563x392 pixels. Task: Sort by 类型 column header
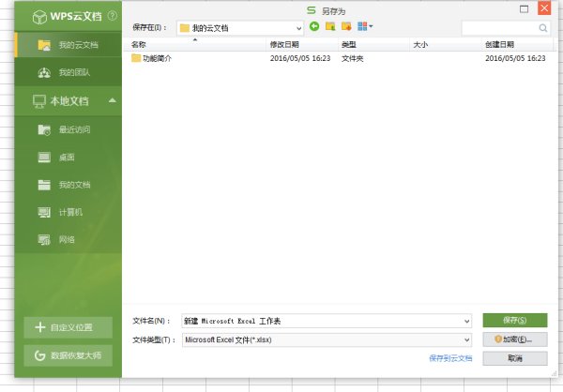tap(373, 44)
